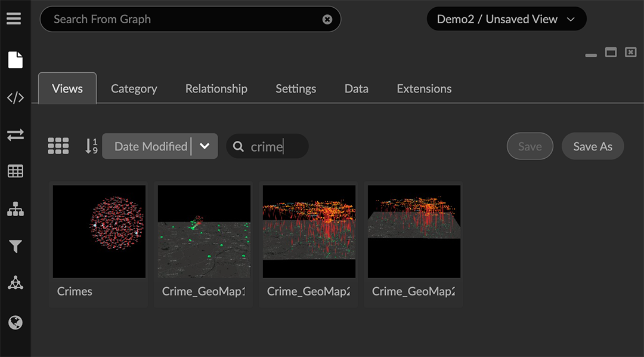The height and width of the screenshot is (357, 644).
Task: Select the relationship arrows icon in sidebar
Action: click(15, 134)
